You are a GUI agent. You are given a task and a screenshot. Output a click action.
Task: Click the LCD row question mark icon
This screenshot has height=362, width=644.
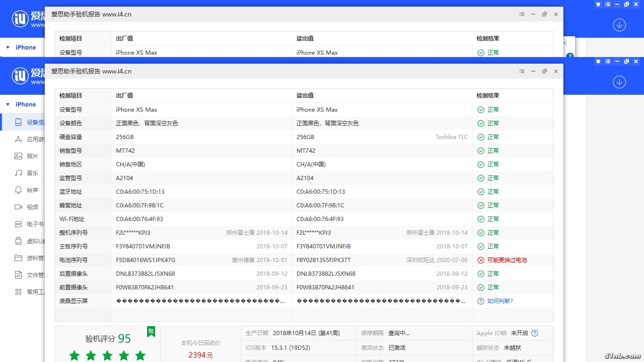tap(481, 301)
